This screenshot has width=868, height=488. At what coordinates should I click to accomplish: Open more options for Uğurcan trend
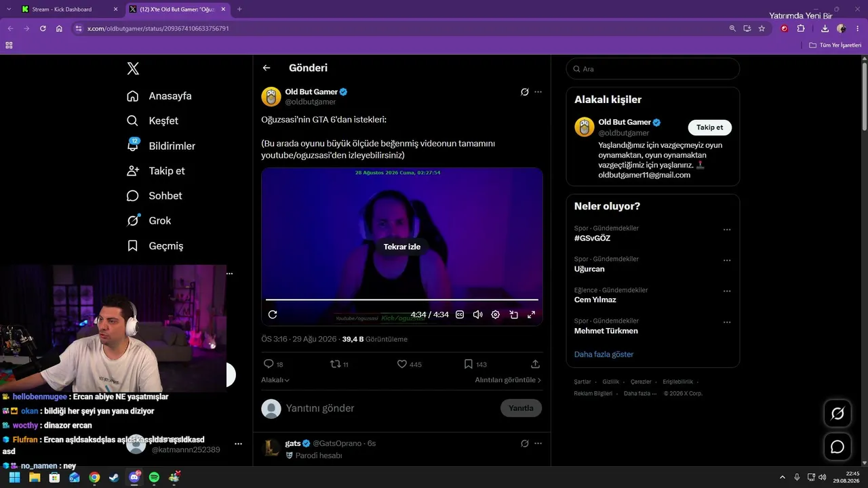(727, 260)
